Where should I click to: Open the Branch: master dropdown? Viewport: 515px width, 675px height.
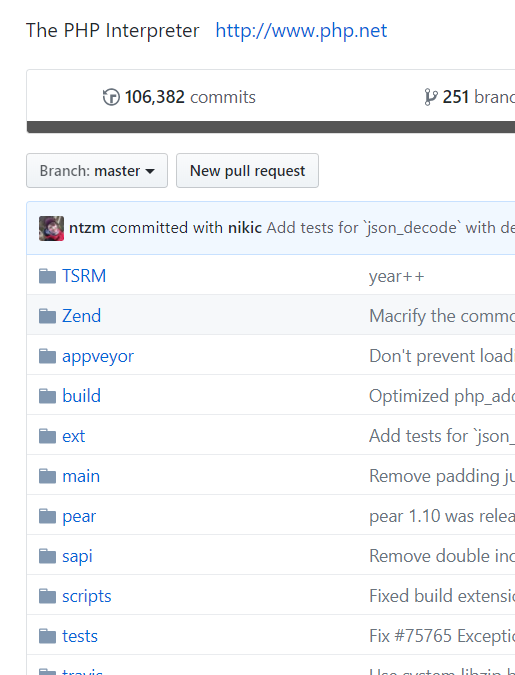[x=97, y=170]
